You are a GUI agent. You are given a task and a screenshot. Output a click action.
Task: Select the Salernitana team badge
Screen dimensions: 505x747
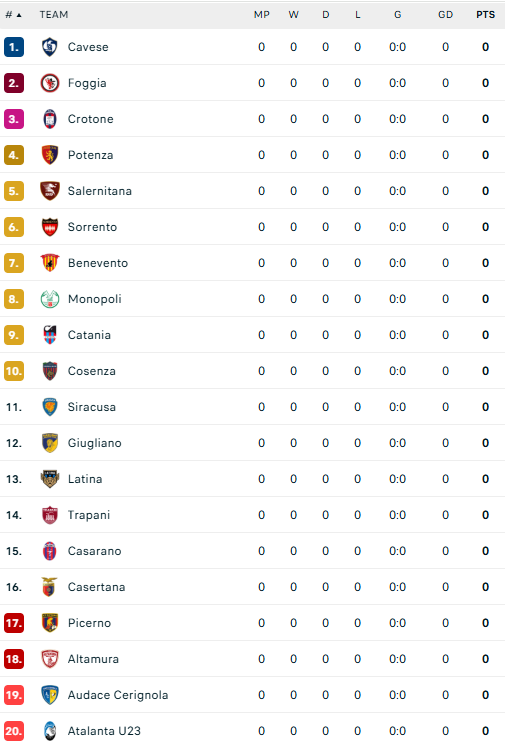coord(50,191)
